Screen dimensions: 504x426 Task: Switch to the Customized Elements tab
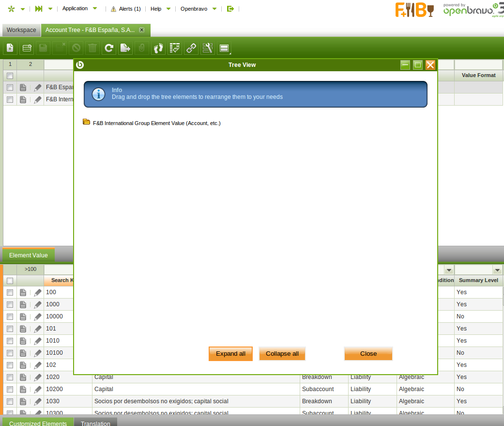tap(38, 423)
